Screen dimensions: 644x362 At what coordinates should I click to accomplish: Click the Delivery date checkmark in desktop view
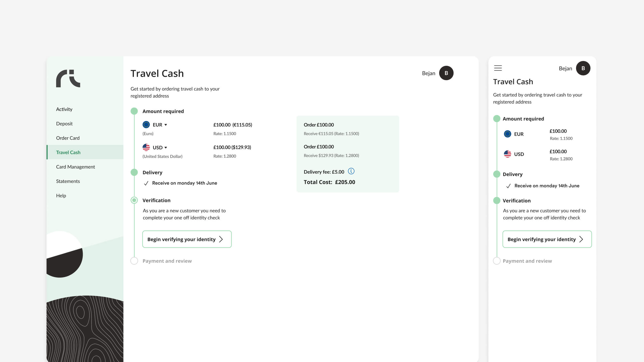point(146,183)
